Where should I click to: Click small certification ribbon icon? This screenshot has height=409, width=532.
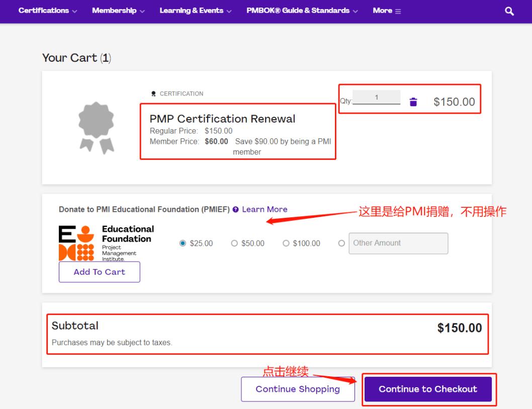point(153,94)
